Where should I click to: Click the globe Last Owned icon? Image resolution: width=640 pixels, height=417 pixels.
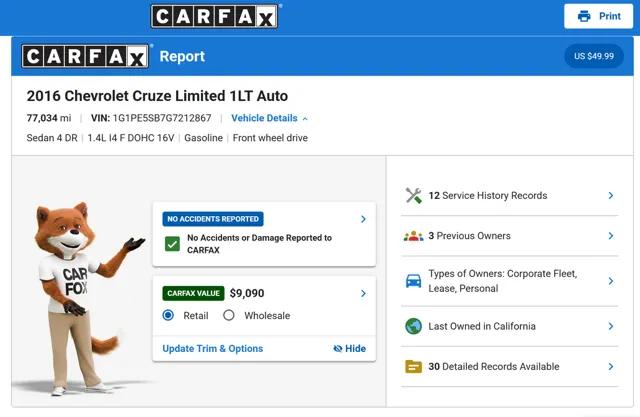(x=413, y=326)
